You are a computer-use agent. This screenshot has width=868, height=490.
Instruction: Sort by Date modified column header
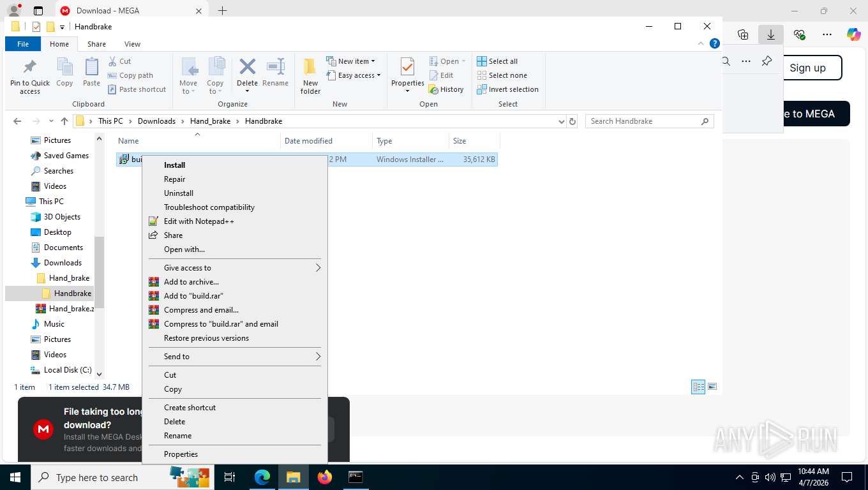(x=326, y=141)
